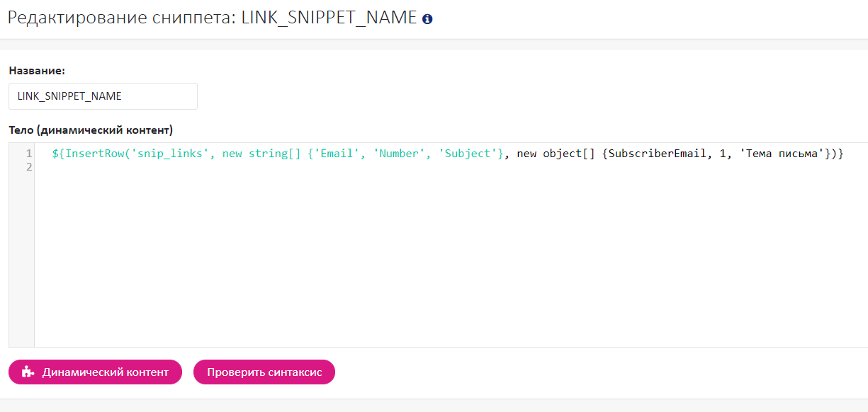The height and width of the screenshot is (412, 868).
Task: Click the Тело (динамический контент) label
Action: coord(91,130)
